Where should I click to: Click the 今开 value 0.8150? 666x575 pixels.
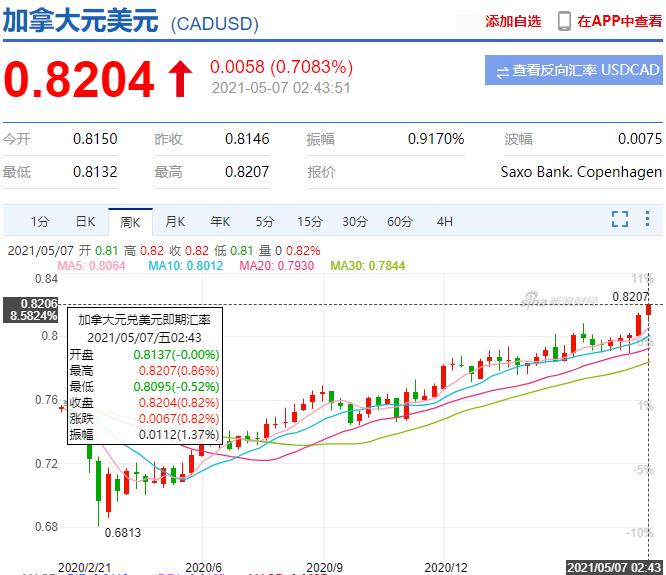tap(95, 139)
